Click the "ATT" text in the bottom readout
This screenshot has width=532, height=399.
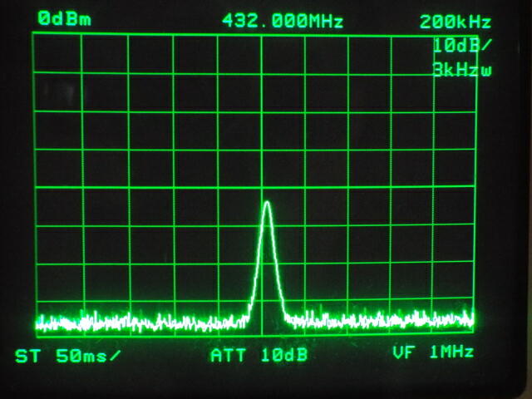228,356
